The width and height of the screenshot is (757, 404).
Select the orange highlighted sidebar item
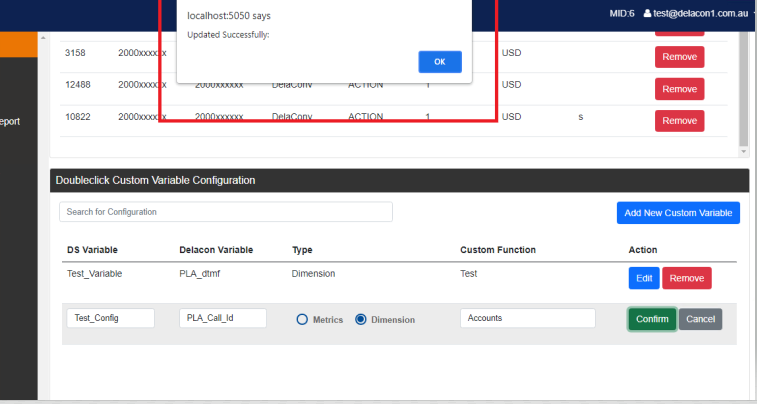[x=19, y=44]
